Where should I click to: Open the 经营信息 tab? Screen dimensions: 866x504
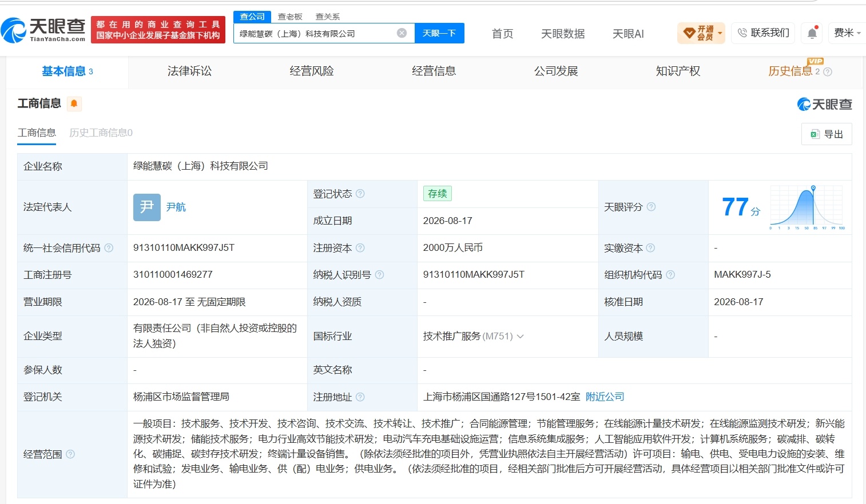[434, 71]
